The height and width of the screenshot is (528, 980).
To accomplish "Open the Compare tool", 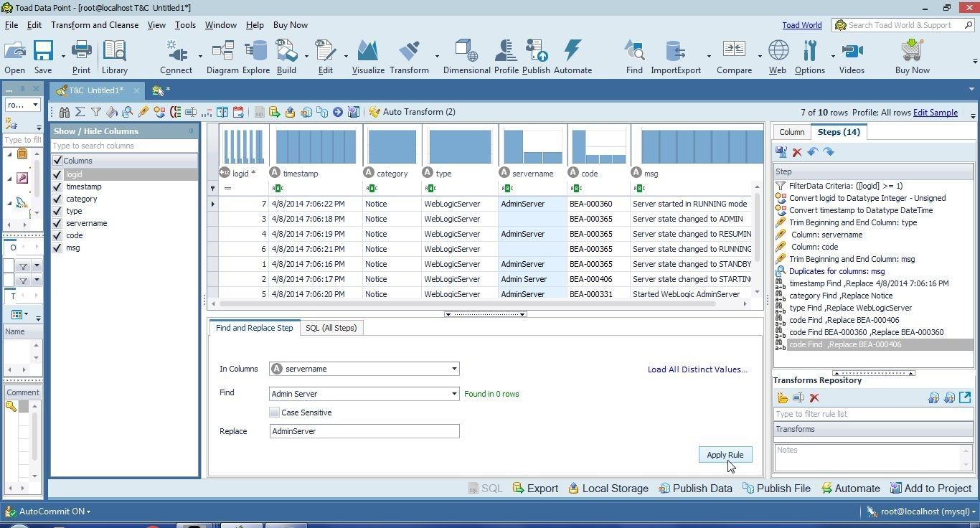I will (734, 57).
